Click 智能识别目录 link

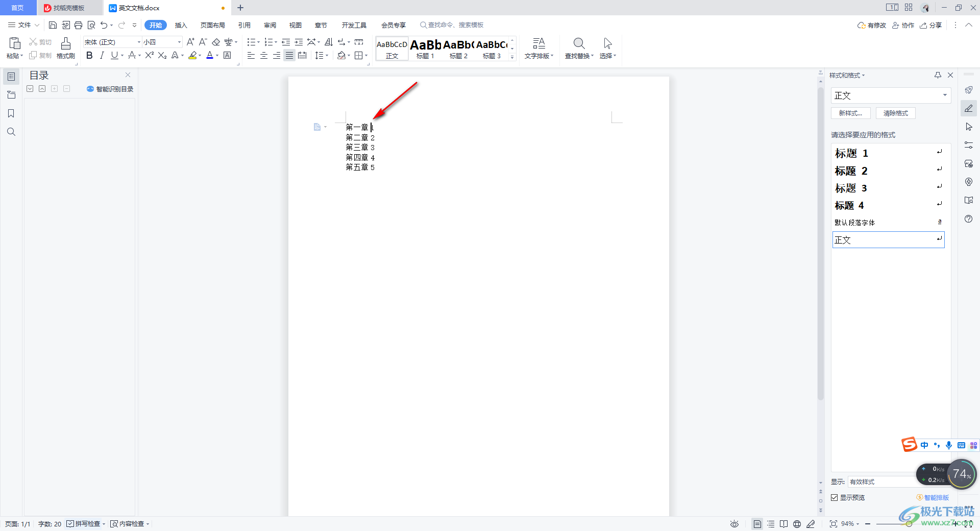110,89
